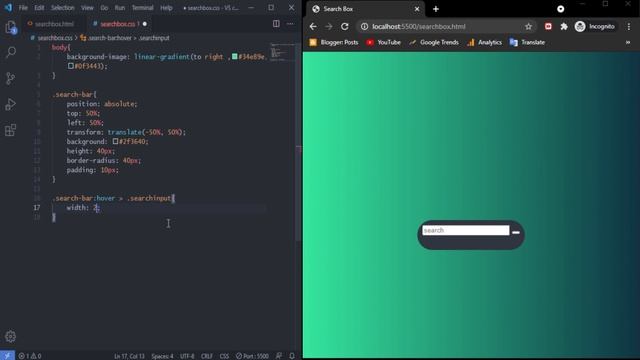Open the File menu
Image resolution: width=640 pixels, height=360 pixels.
pos(23,8)
